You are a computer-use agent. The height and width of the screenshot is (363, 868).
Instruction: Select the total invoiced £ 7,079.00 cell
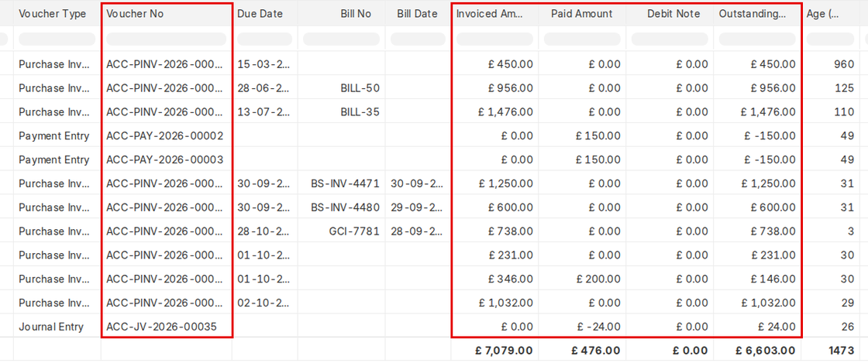495,351
